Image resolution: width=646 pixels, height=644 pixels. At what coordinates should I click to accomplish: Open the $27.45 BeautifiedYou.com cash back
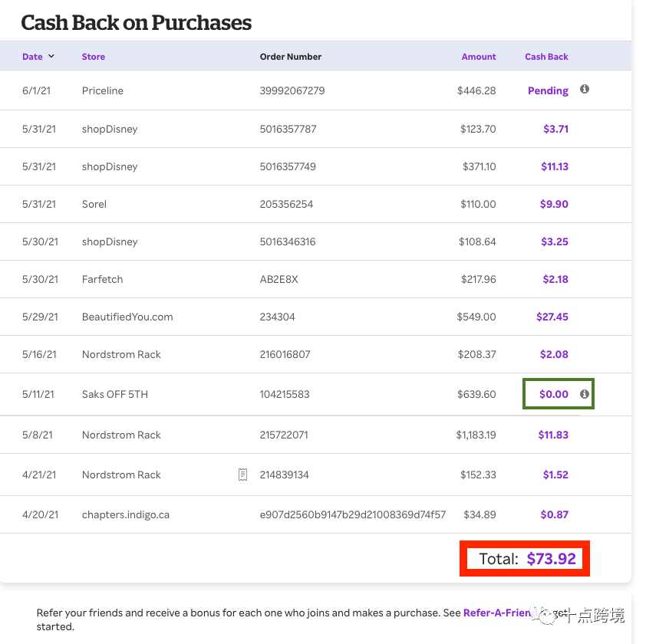tap(552, 317)
